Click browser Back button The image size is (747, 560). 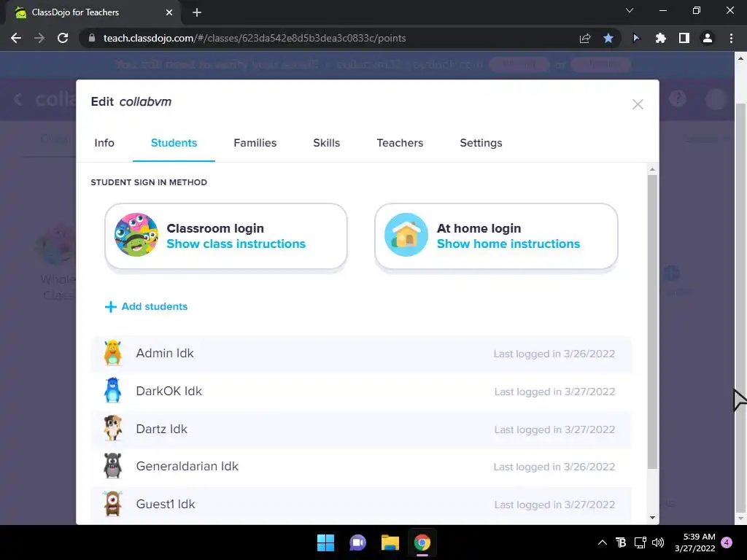coord(16,38)
